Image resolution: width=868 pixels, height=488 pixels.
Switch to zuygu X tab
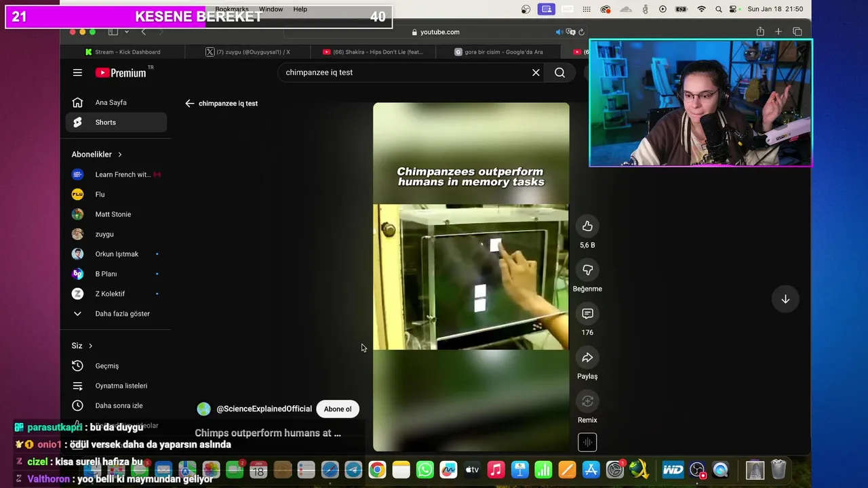point(248,52)
